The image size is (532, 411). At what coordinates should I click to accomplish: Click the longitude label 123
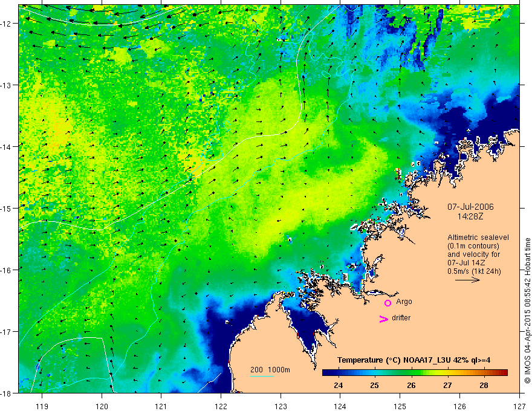[x=281, y=406]
